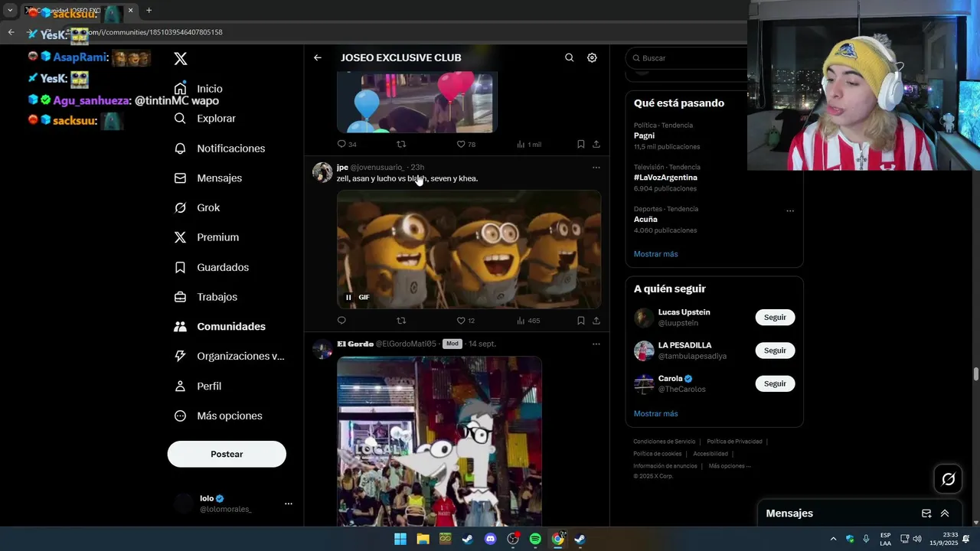
Task: Open Discord from the taskbar
Action: tap(491, 539)
